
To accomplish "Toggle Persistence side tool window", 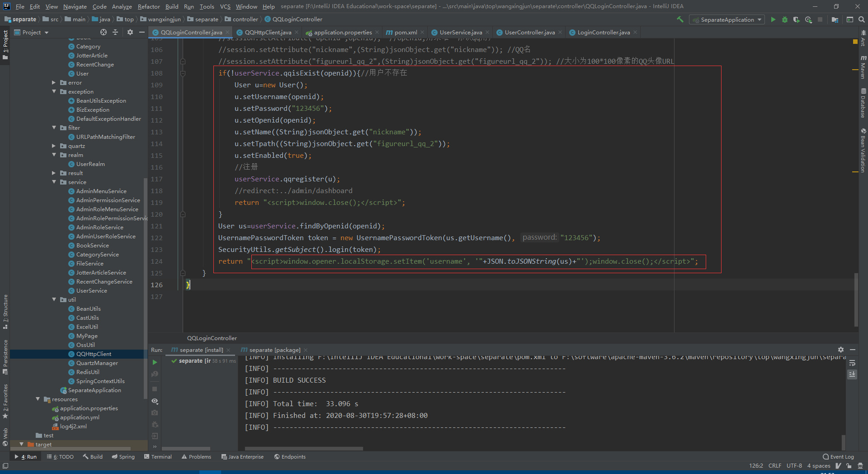I will point(5,357).
